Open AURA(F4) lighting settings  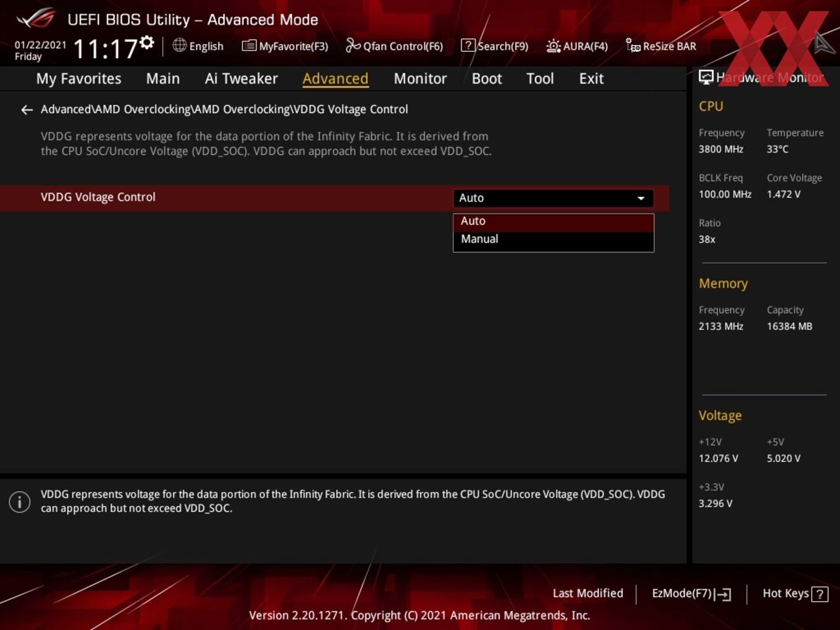pyautogui.click(x=577, y=46)
